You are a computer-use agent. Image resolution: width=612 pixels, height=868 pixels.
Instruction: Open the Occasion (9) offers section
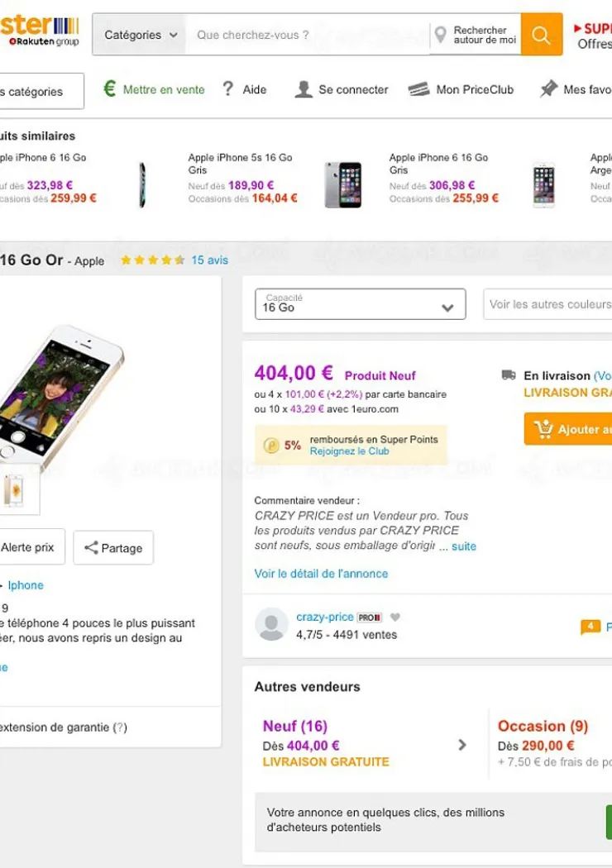click(543, 727)
